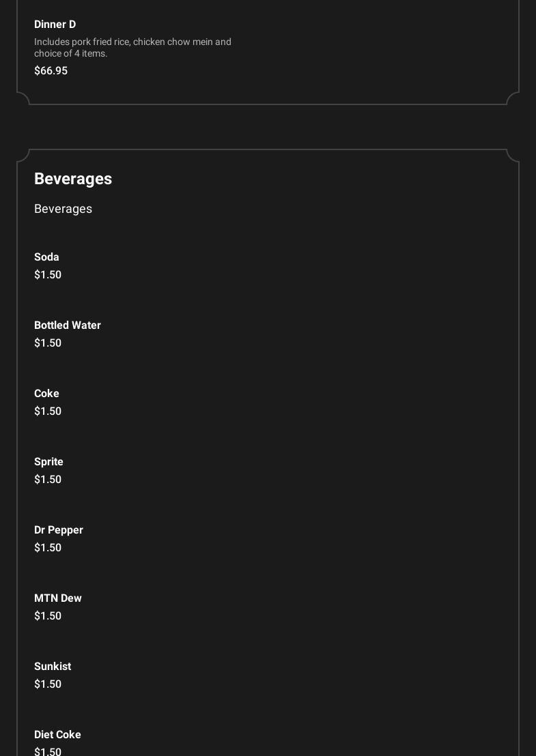Select the Diet Coke item
Viewport: 536px width, 756px height.
pyautogui.click(x=57, y=735)
